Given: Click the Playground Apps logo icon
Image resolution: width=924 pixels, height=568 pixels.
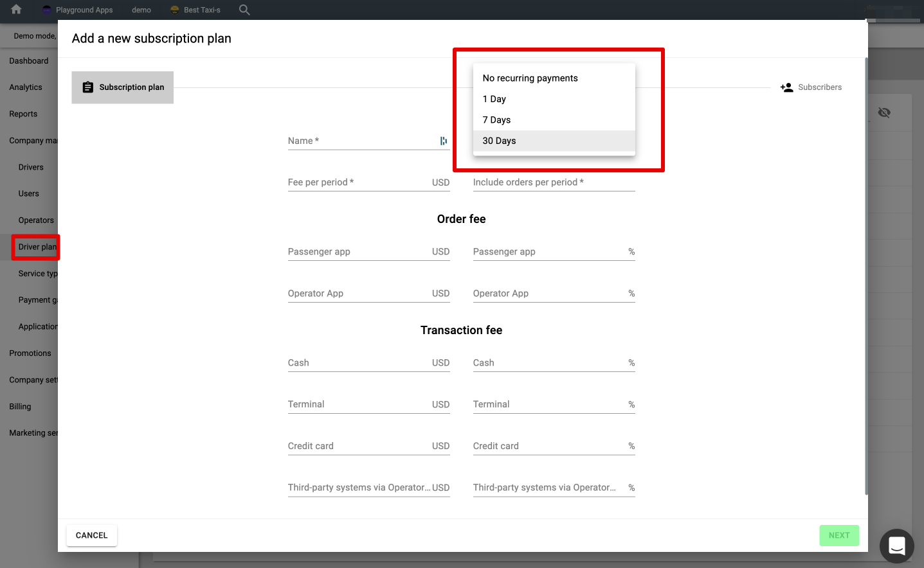Looking at the screenshot, I should point(46,10).
